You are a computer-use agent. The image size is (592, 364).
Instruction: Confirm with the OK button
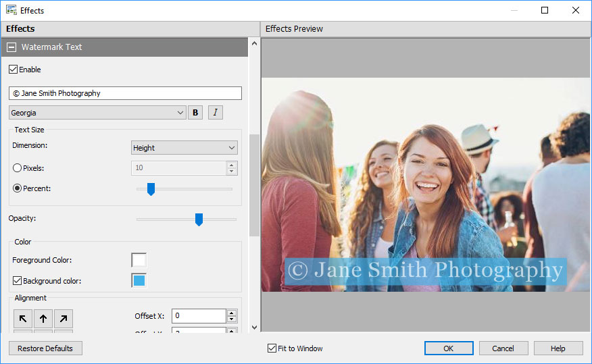click(449, 348)
